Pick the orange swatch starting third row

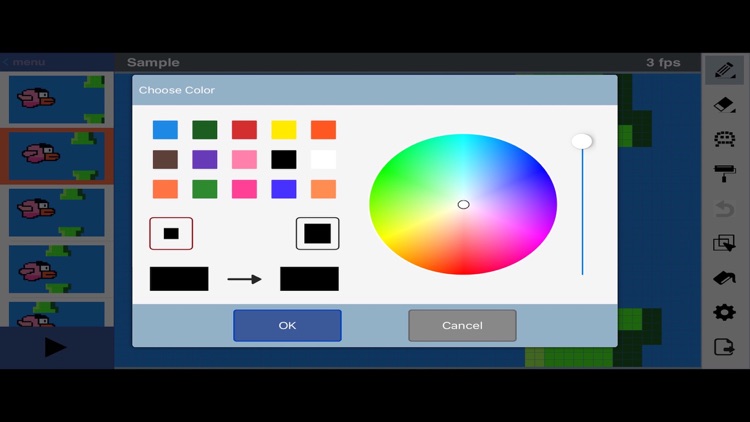[165, 189]
